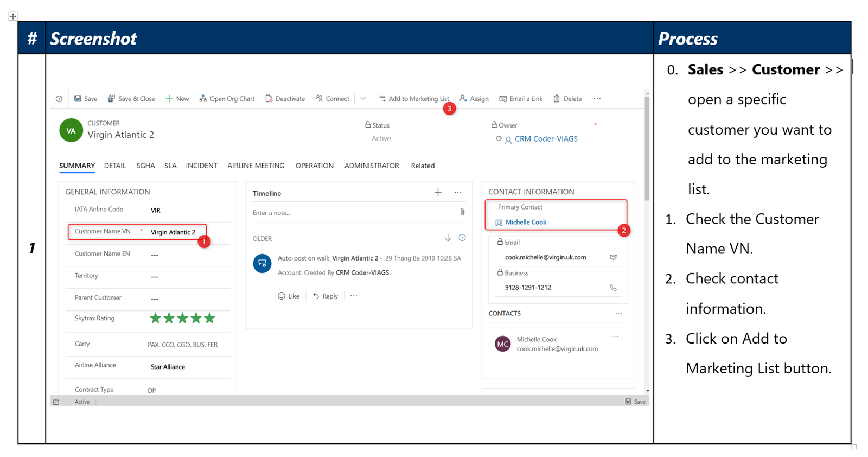Set the fifth star in Skytrax Rating

point(209,318)
